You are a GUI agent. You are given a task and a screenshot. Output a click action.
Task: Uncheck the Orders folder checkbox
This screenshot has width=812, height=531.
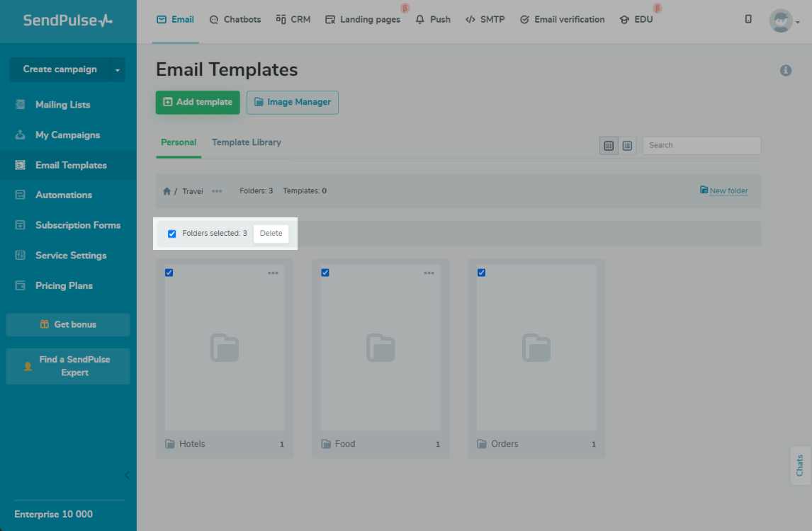[x=482, y=273]
